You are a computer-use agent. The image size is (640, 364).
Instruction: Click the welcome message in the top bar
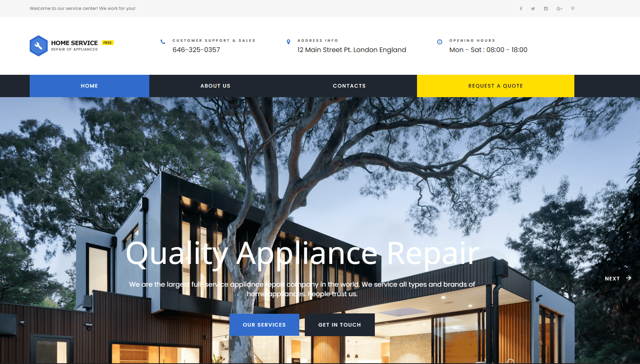(83, 8)
